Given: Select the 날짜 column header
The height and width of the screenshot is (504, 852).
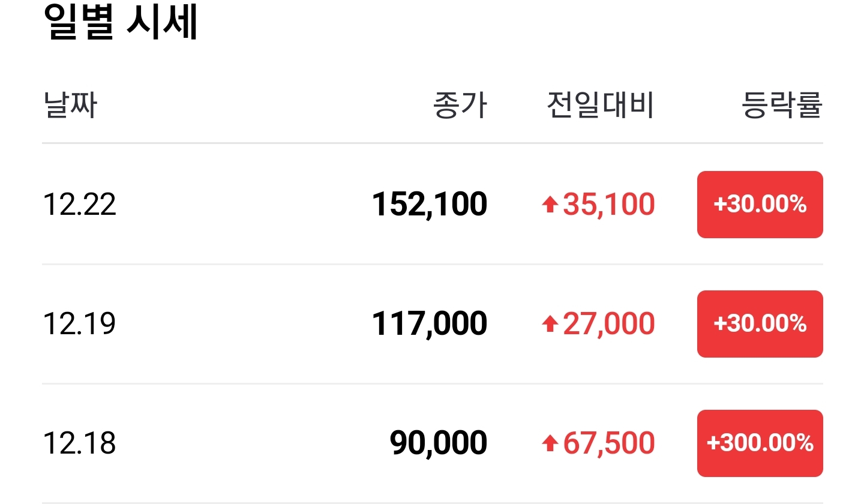Looking at the screenshot, I should (x=70, y=106).
